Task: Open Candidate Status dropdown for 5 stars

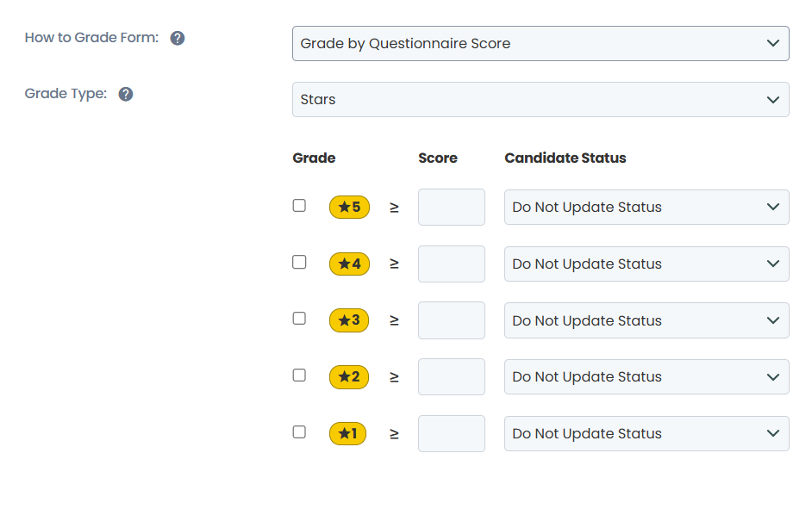Action: [646, 207]
